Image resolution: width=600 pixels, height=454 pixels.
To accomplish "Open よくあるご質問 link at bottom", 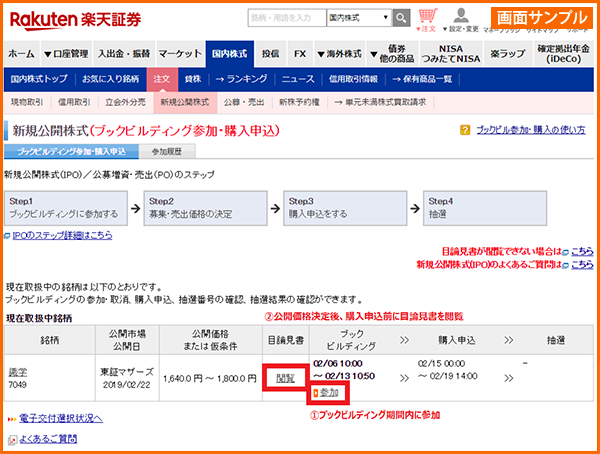I will click(48, 439).
